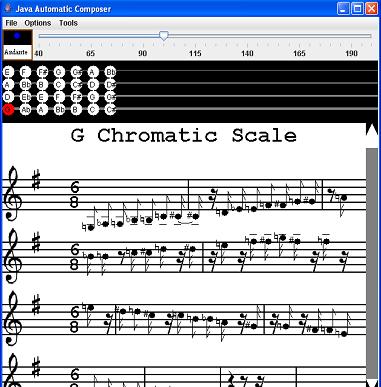The height and width of the screenshot is (387, 381).
Task: Toggle the F note on the top string
Action: [x=25, y=72]
